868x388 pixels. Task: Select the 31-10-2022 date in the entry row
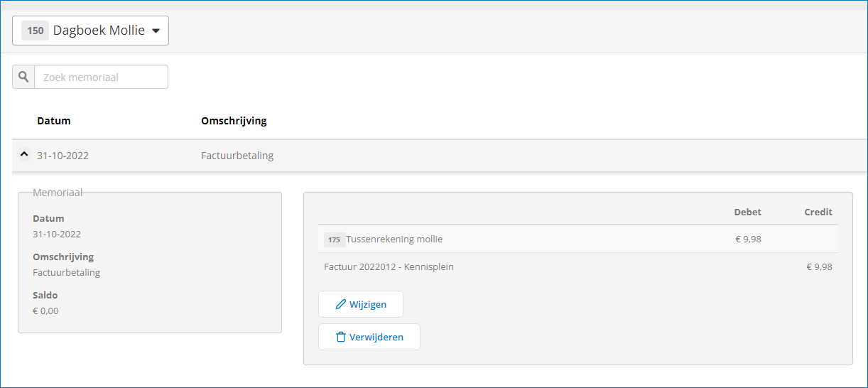[x=63, y=156]
